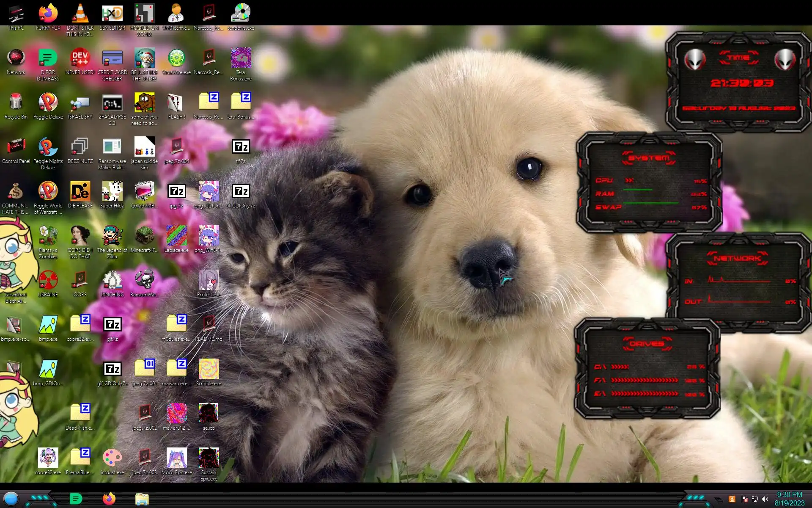
Task: Select the Minecraft grass block icon
Action: tap(144, 236)
